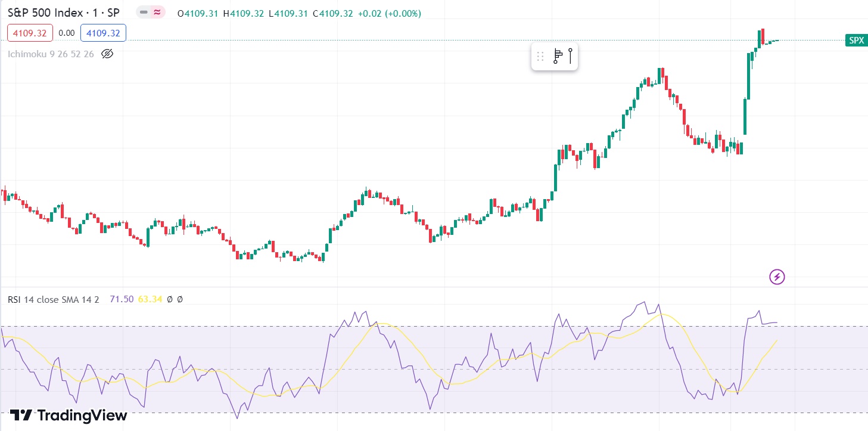Show the hidden Ichimoku indicator via eye icon
Screen dimensions: 868x431
pos(107,54)
